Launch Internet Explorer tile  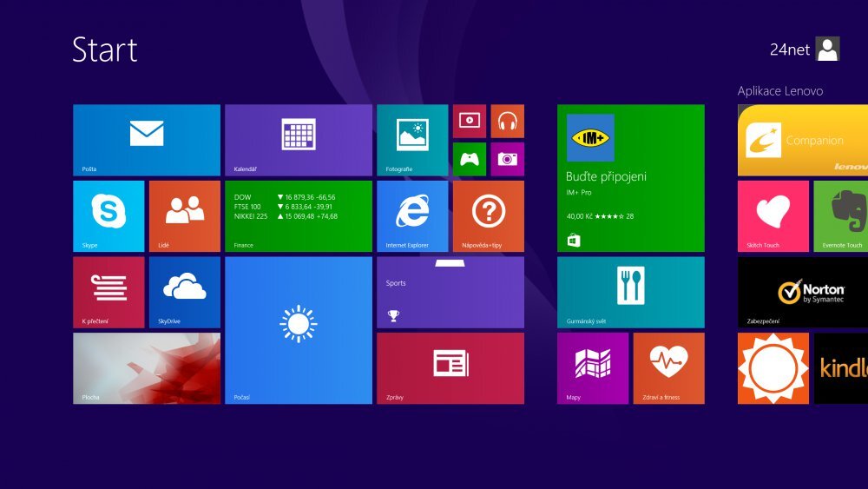point(412,216)
